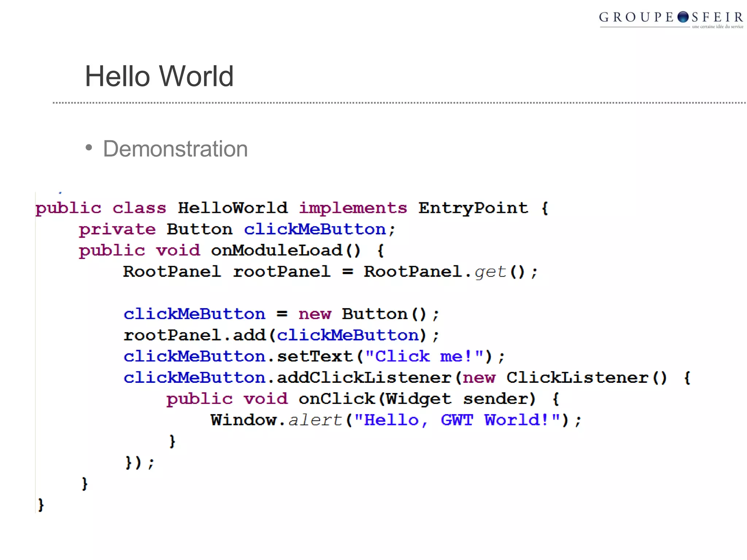Click the 'private Button clickMeButton;' line
Viewport: 747px width, 560px height.
coord(237,229)
